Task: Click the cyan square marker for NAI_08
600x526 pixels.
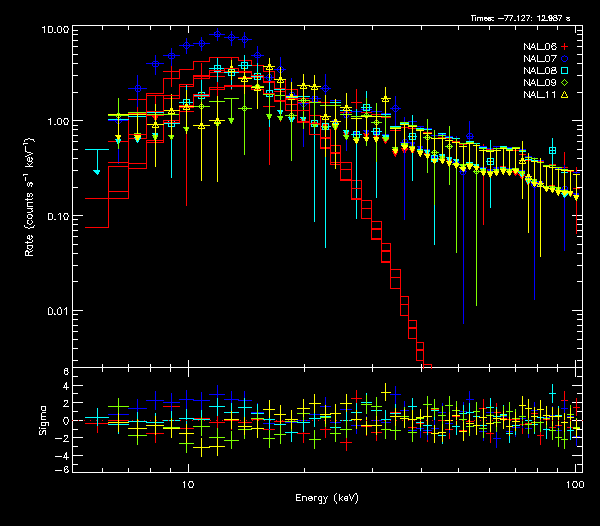Action: (x=564, y=71)
